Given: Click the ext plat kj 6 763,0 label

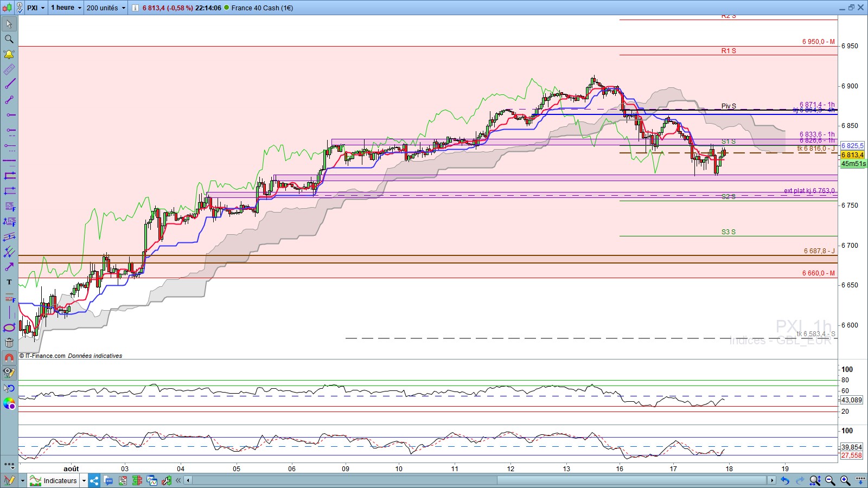Looking at the screenshot, I should coord(809,191).
